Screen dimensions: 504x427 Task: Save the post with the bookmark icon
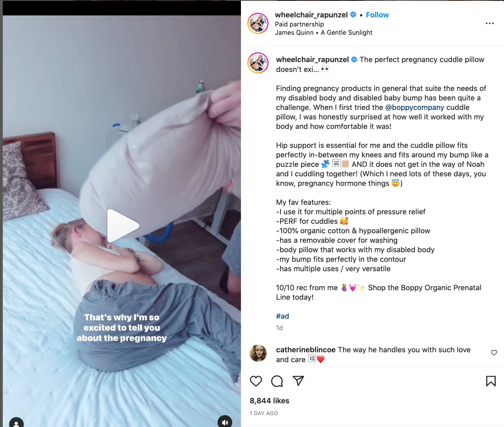[x=491, y=381]
